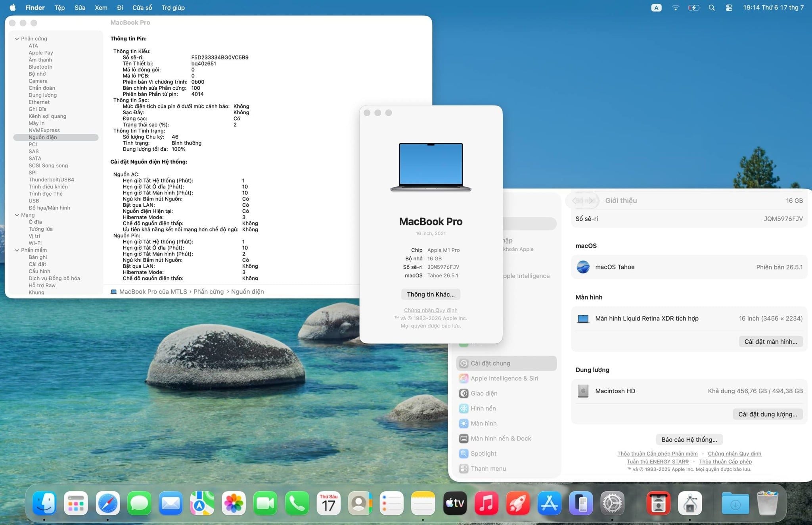This screenshot has height=525, width=812.
Task: Select Tường lửa under the Mạng section
Action: click(x=40, y=229)
